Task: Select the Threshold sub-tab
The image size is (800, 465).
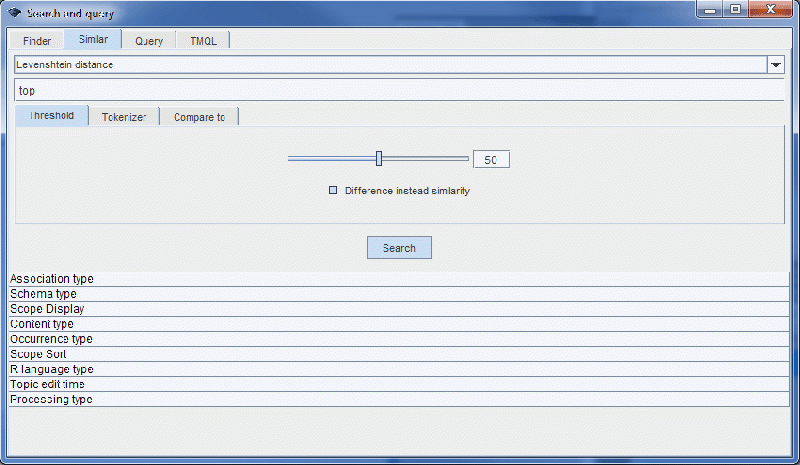Action: (x=52, y=115)
